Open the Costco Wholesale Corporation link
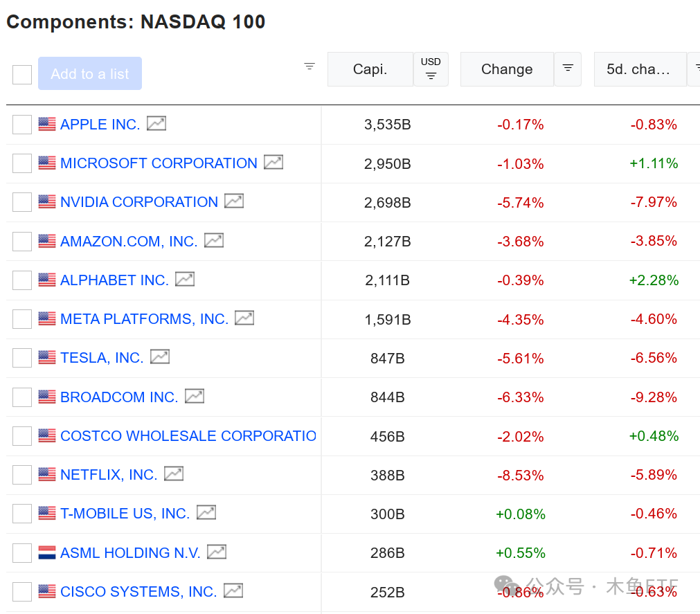This screenshot has width=700, height=614. tap(188, 436)
